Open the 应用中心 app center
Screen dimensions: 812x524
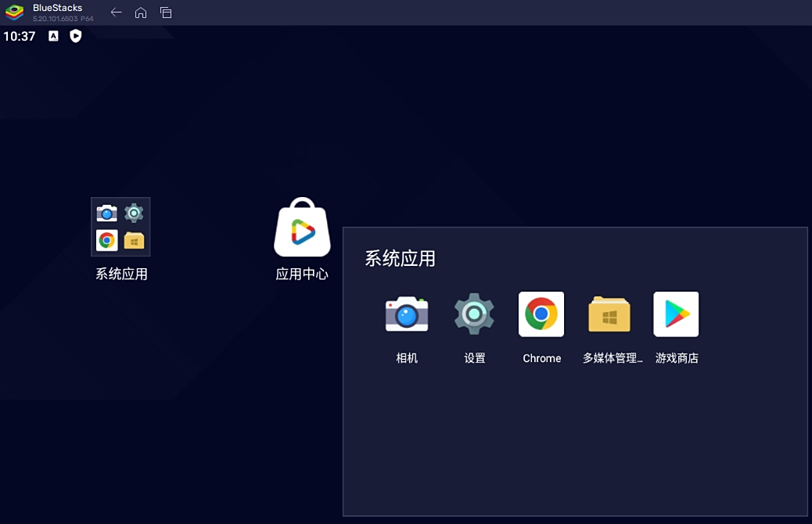click(x=302, y=228)
